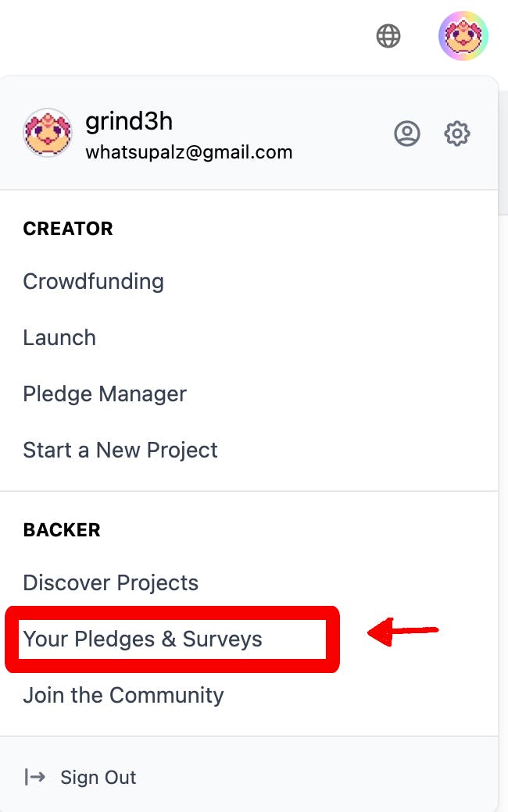The image size is (508, 812).
Task: Open the globe language selector icon
Action: click(x=388, y=36)
